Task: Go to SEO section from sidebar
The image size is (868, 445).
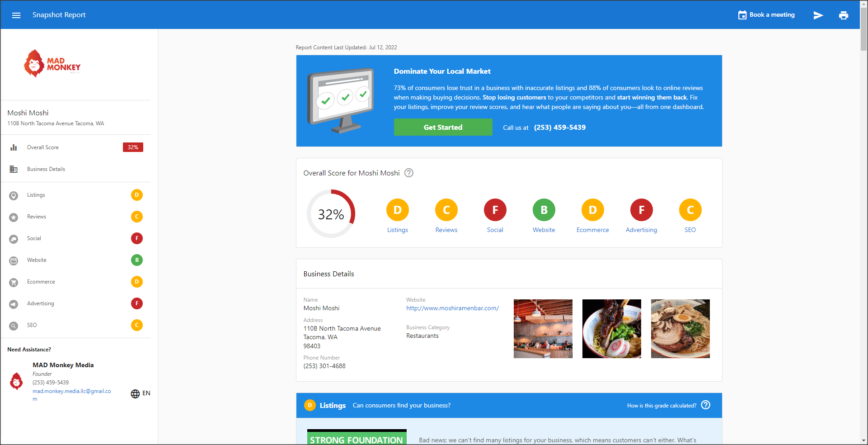Action: tap(76, 325)
